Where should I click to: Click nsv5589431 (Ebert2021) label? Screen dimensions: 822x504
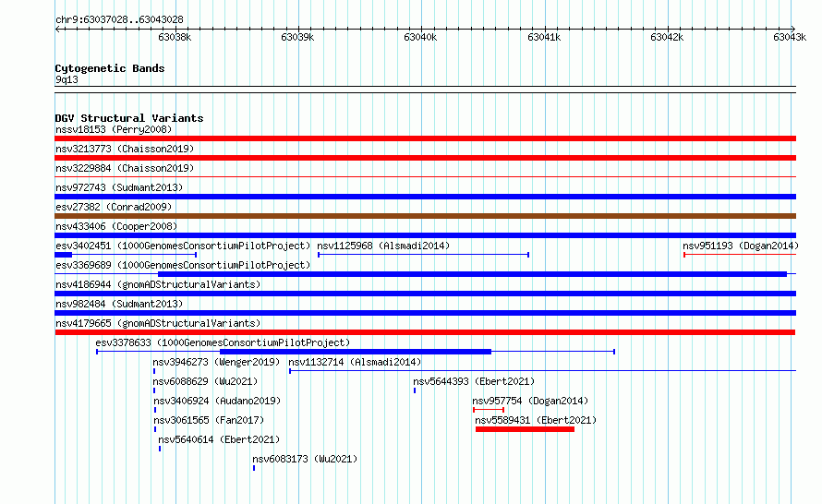(536, 420)
